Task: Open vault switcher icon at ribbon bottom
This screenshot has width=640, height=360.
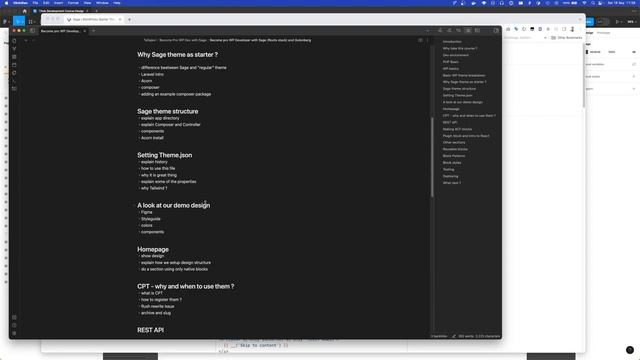Action: pyautogui.click(x=14, y=317)
